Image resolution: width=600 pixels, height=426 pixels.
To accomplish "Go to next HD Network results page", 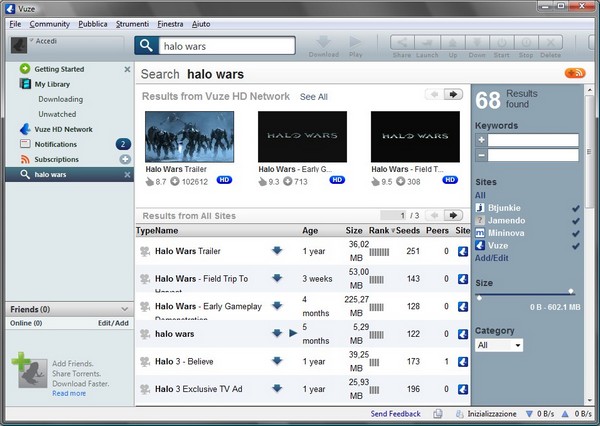I will 453,94.
